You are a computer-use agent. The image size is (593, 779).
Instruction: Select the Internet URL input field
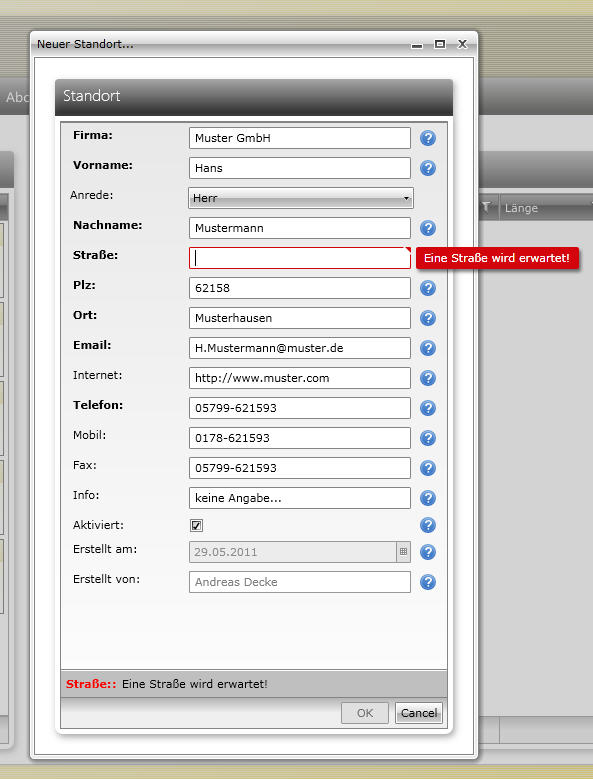click(300, 378)
